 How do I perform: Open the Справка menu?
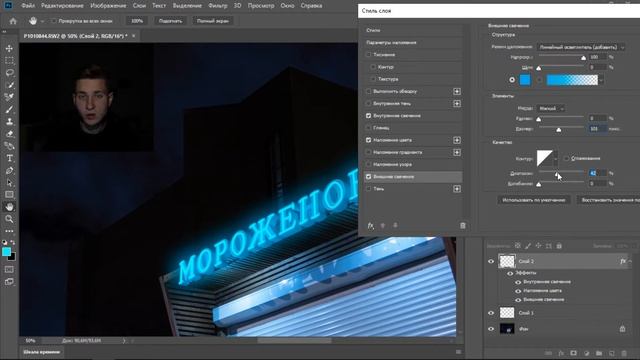coord(311,6)
